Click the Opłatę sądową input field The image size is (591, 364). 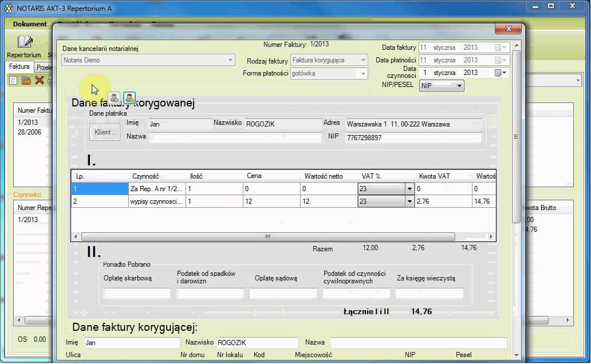[x=283, y=294]
